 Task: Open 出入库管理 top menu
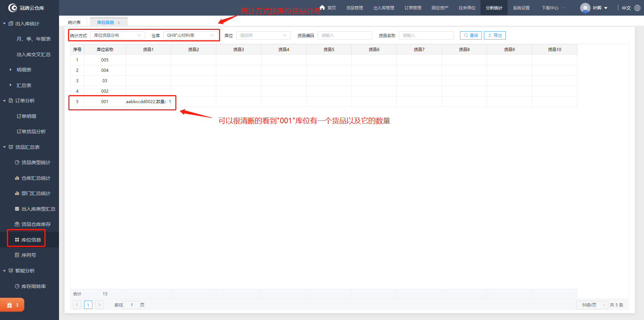coord(384,8)
